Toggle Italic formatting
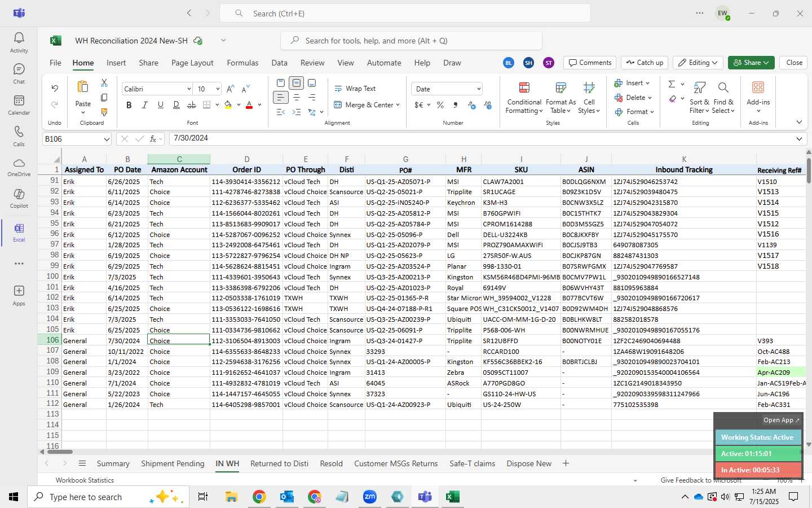 point(145,105)
